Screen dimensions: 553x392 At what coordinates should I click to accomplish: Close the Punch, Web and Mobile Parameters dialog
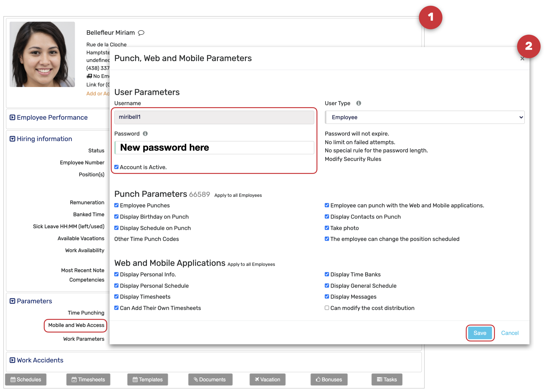click(523, 59)
